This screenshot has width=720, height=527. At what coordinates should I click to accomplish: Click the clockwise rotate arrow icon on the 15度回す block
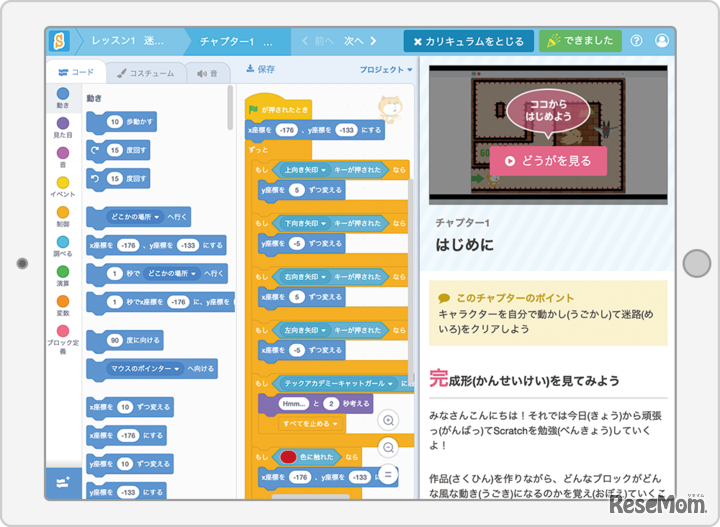(95, 150)
